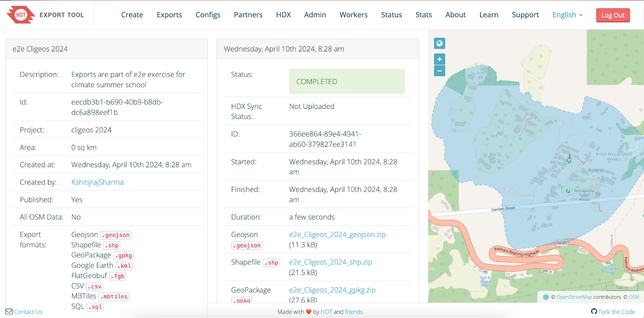Viewport: 644px width, 318px height.
Task: Navigate to Partners
Action: pyautogui.click(x=248, y=15)
